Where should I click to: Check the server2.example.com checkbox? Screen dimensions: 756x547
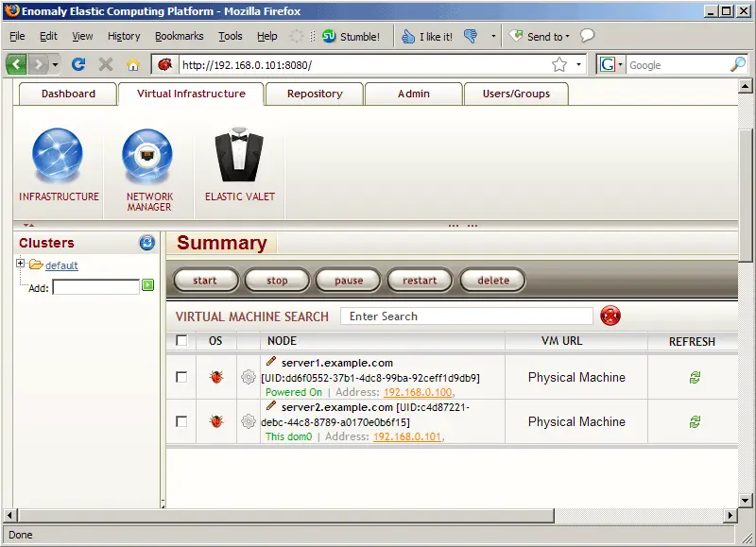(x=181, y=421)
